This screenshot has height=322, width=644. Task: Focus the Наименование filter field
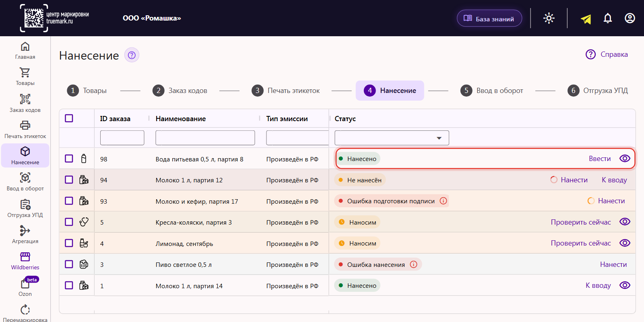coord(205,138)
